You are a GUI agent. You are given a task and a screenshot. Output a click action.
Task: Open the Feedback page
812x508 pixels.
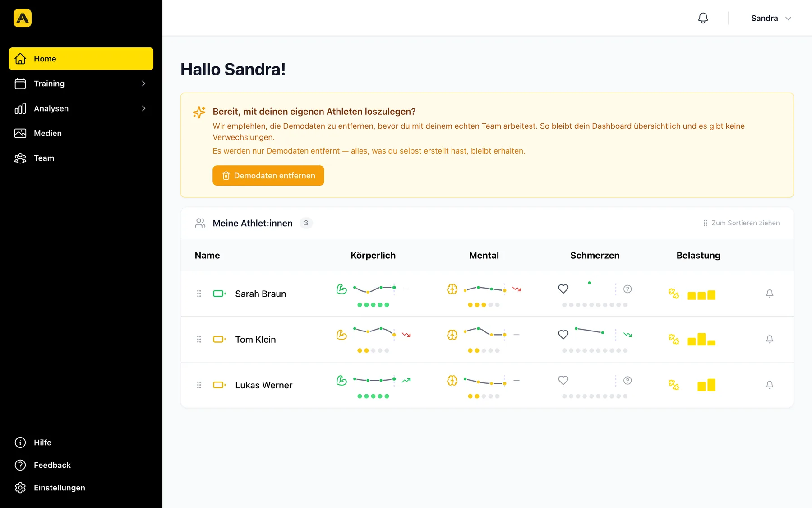pyautogui.click(x=81, y=465)
